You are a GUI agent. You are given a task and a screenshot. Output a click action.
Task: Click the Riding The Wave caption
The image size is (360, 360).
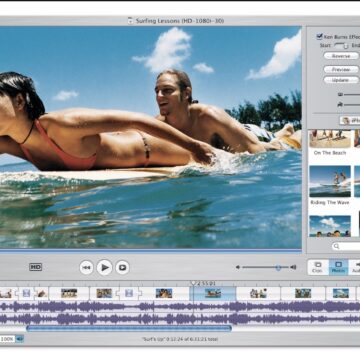click(330, 202)
